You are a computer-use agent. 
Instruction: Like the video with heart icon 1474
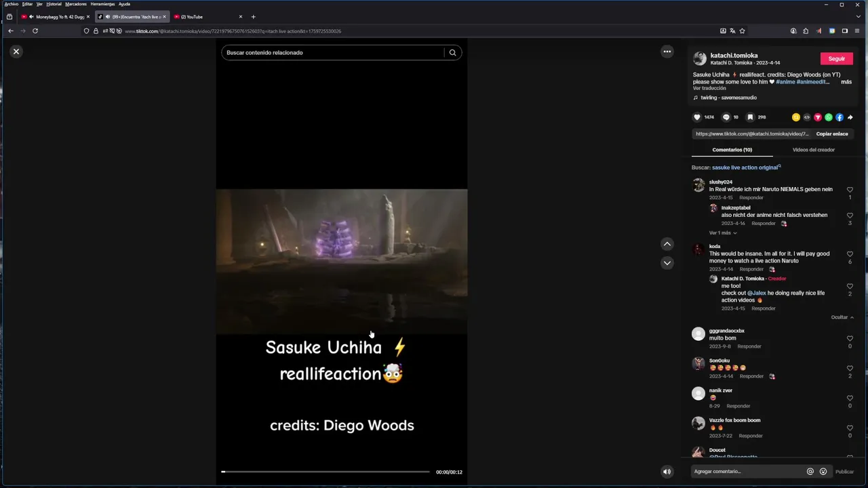tap(697, 117)
